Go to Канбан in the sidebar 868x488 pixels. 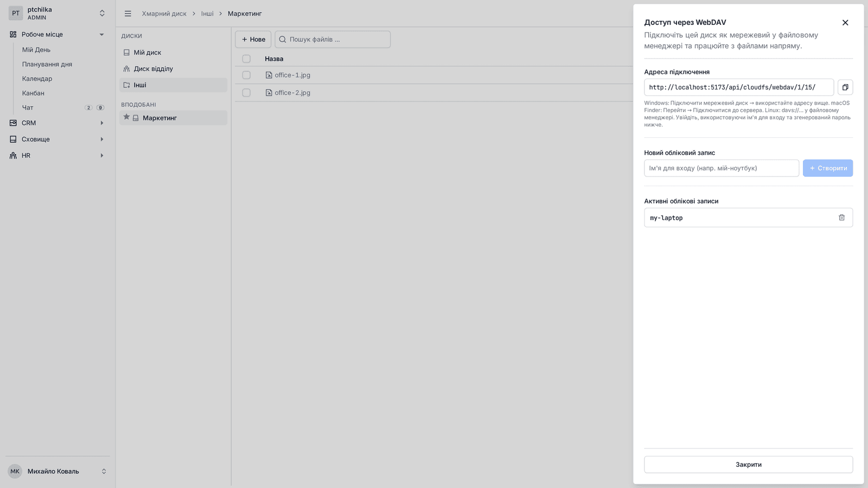coord(33,93)
